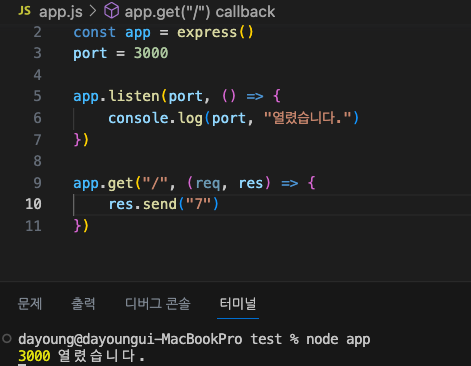
Task: Click res.send on line 10
Action: tap(143, 204)
